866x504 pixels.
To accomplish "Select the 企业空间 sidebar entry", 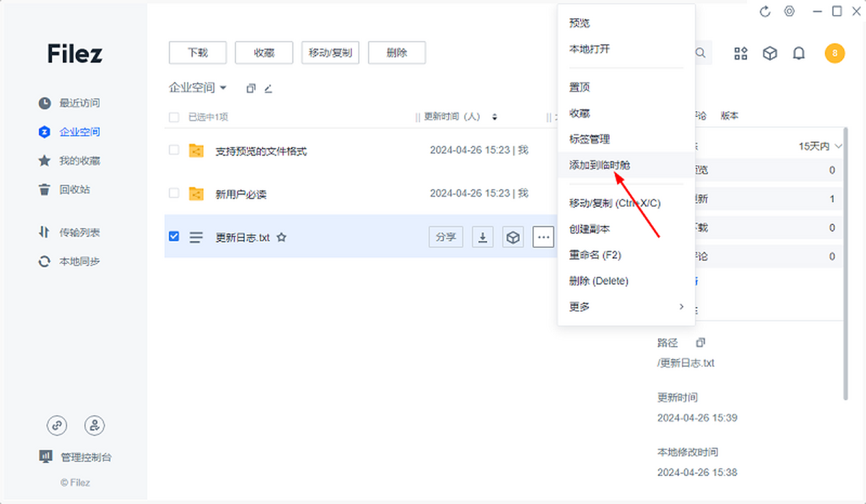I will [69, 132].
